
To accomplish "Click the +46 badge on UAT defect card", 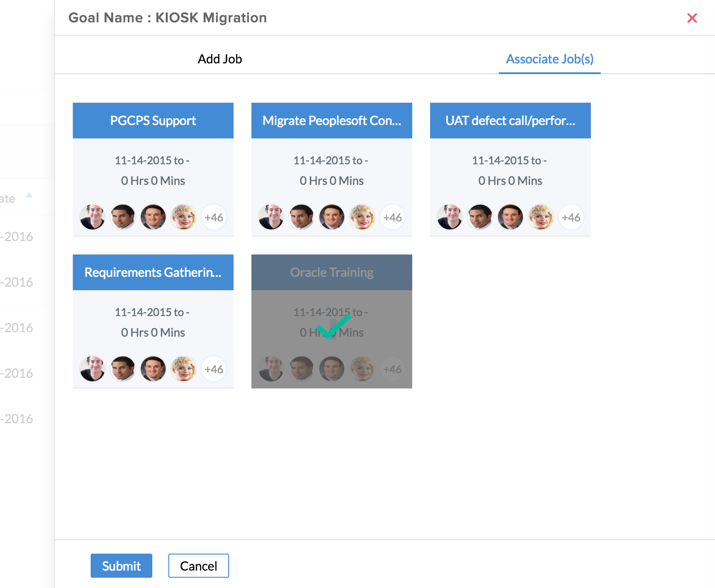I will pyautogui.click(x=571, y=217).
